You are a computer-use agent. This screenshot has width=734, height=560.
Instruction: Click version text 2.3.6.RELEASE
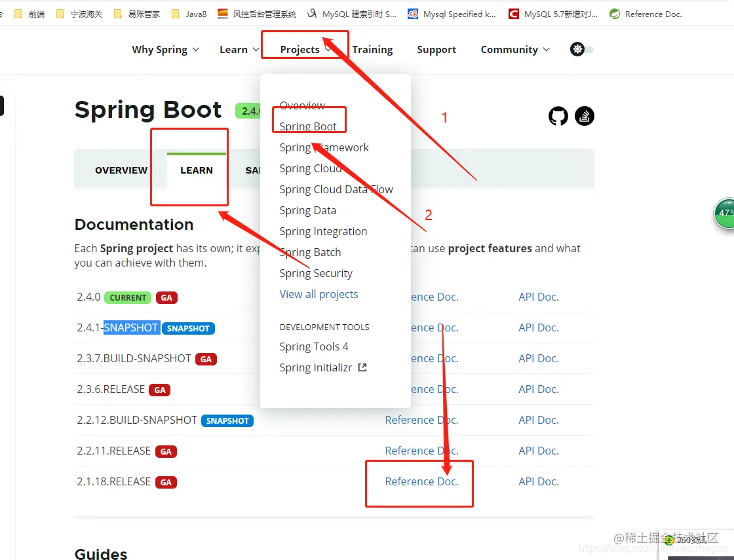111,389
